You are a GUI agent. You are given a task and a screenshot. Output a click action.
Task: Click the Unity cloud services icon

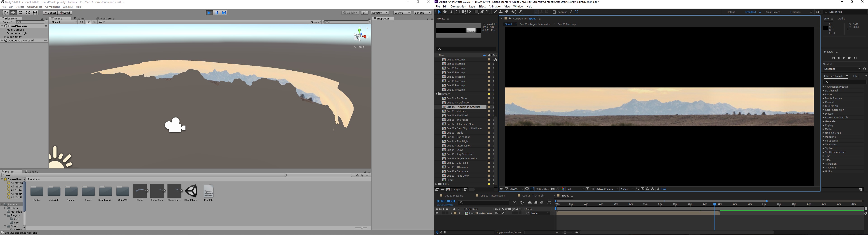click(x=365, y=13)
